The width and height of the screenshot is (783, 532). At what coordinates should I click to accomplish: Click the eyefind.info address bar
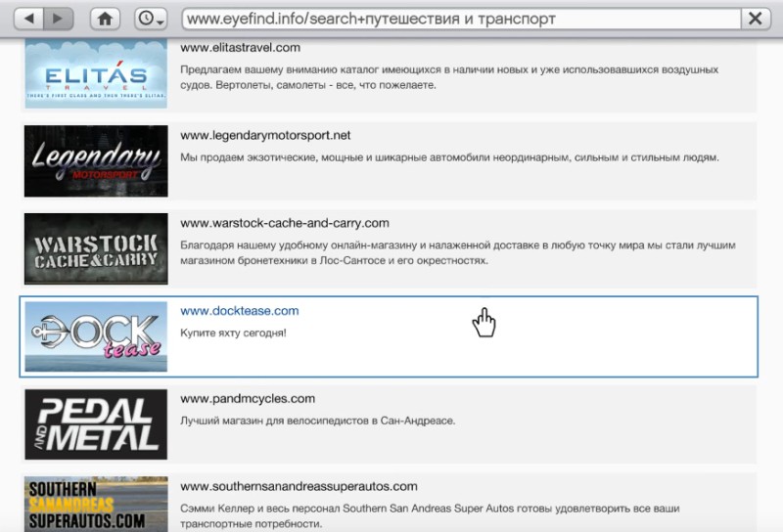pyautogui.click(x=461, y=19)
